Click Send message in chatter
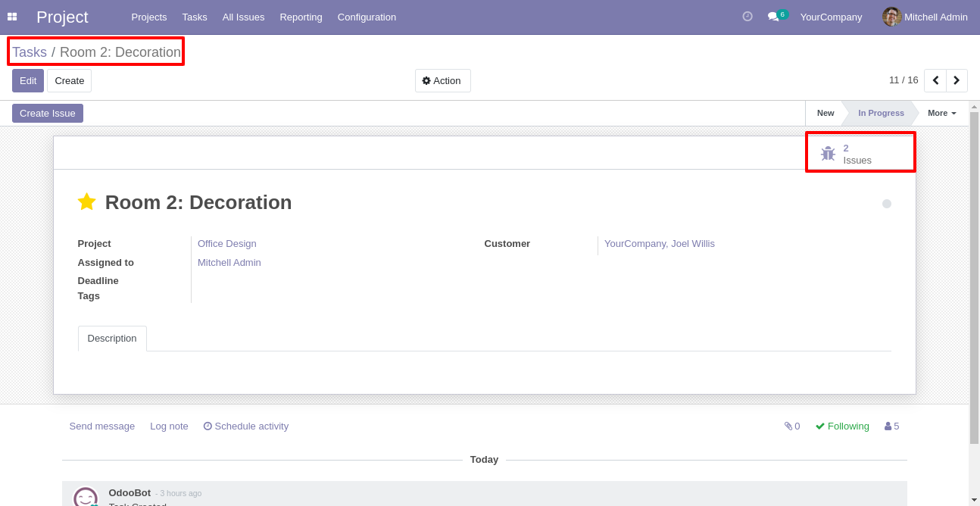Image resolution: width=980 pixels, height=506 pixels. click(102, 426)
